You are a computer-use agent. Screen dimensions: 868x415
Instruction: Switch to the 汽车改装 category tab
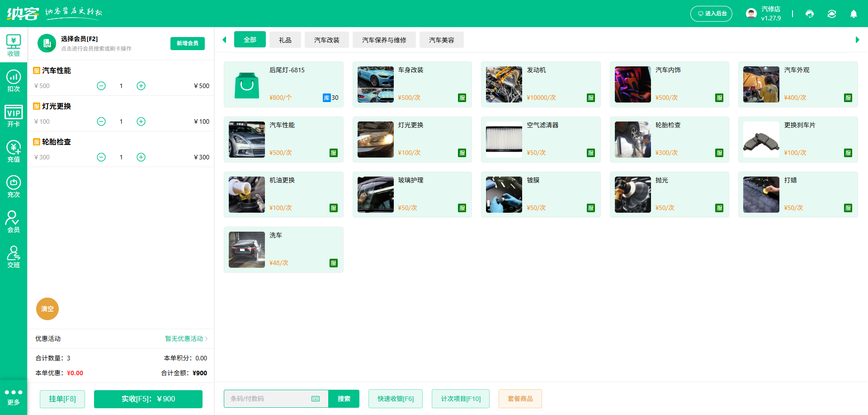coord(326,40)
